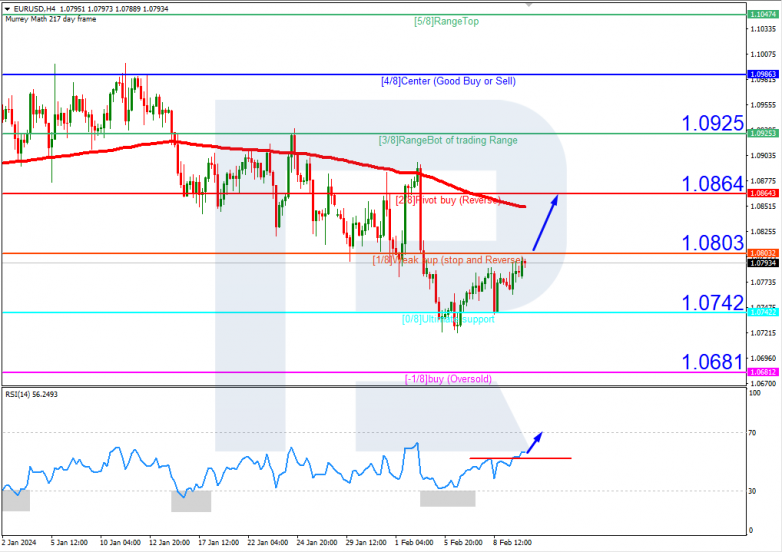Click the 5 Jan 12:00 time axis label

pyautogui.click(x=69, y=543)
